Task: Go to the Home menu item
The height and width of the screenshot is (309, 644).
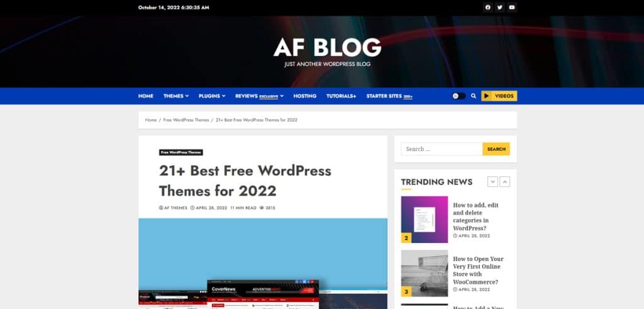Action: tap(145, 96)
